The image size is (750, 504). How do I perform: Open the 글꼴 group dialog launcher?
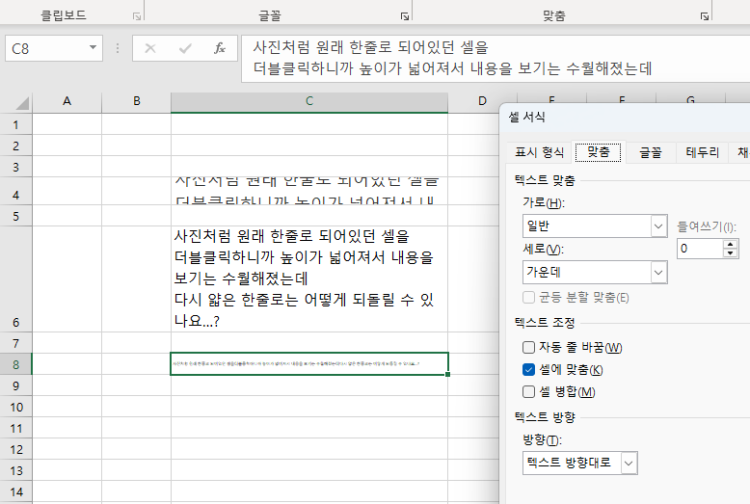[405, 17]
